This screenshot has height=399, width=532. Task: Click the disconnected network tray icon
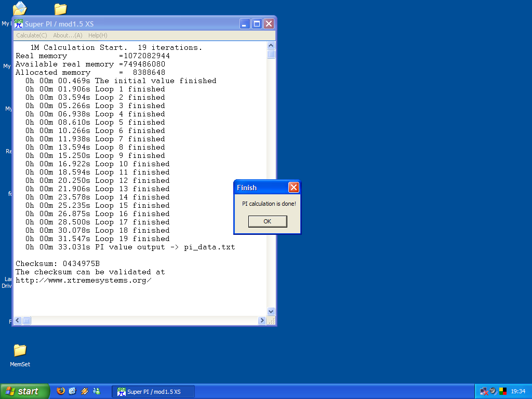point(484,392)
